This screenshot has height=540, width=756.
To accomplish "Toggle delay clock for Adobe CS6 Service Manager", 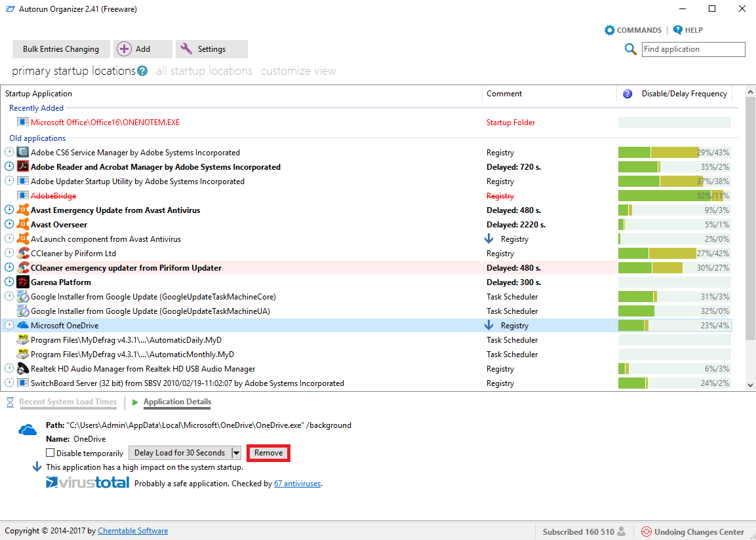I will pyautogui.click(x=9, y=152).
